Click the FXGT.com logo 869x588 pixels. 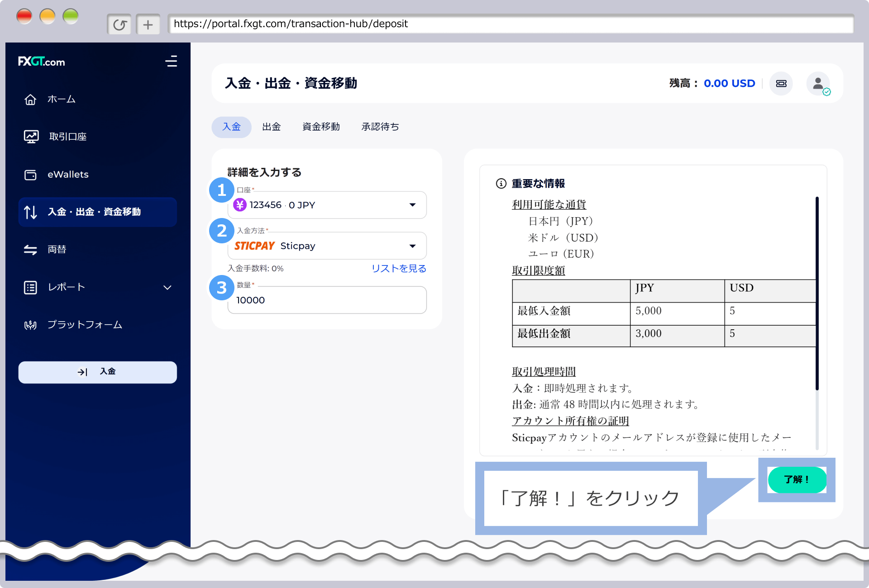[x=41, y=62]
